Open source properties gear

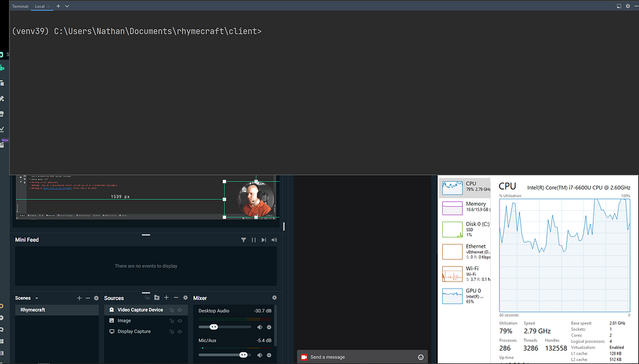click(x=185, y=298)
